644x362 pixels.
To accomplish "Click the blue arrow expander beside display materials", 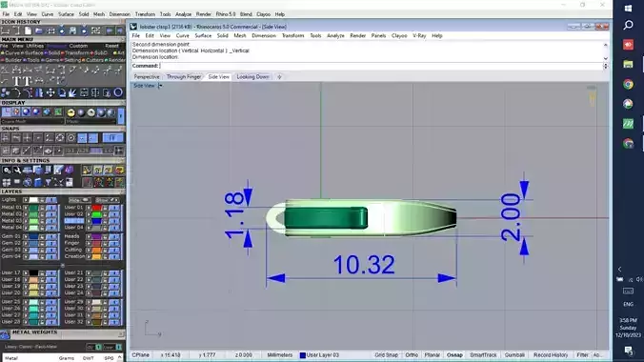I will [121, 116].
